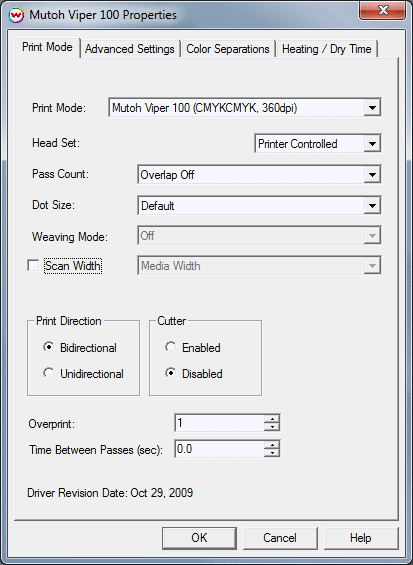
Task: Expand the Head Set dropdown
Action: [x=372, y=144]
